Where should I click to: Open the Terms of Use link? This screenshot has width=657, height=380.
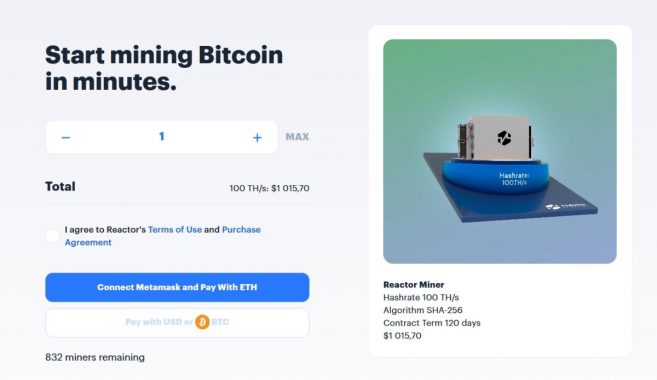pos(175,230)
